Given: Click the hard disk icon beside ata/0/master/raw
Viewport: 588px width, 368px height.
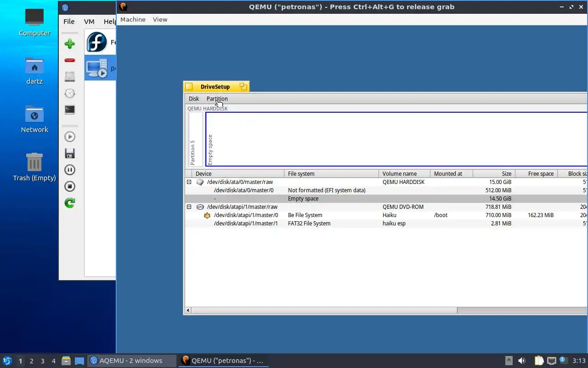Looking at the screenshot, I should 200,182.
